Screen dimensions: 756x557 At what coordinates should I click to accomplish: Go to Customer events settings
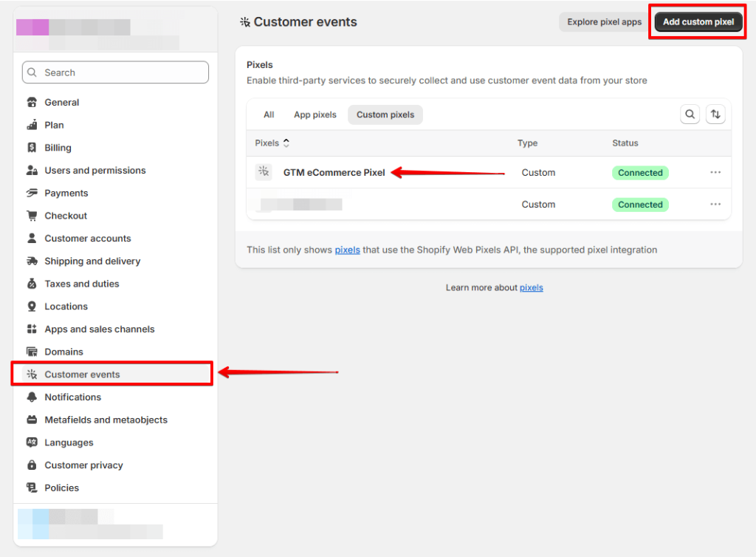[x=114, y=375]
